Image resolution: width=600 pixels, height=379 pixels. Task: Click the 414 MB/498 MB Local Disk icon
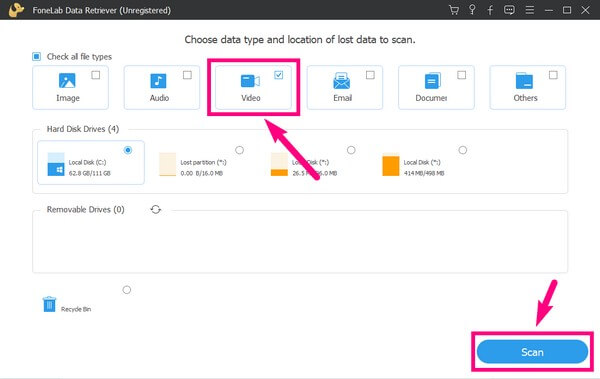point(391,164)
